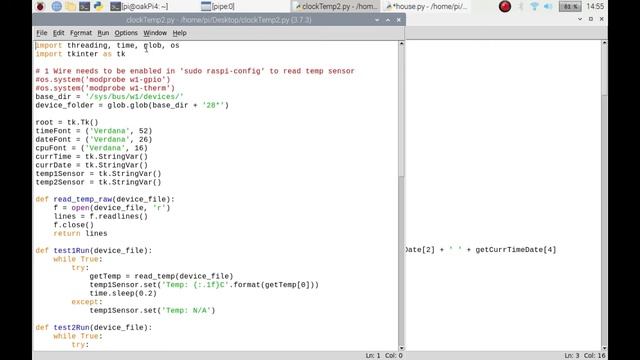640x360 pixels.
Task: Open the Wi-Fi network tray icon
Action: [x=534, y=6]
